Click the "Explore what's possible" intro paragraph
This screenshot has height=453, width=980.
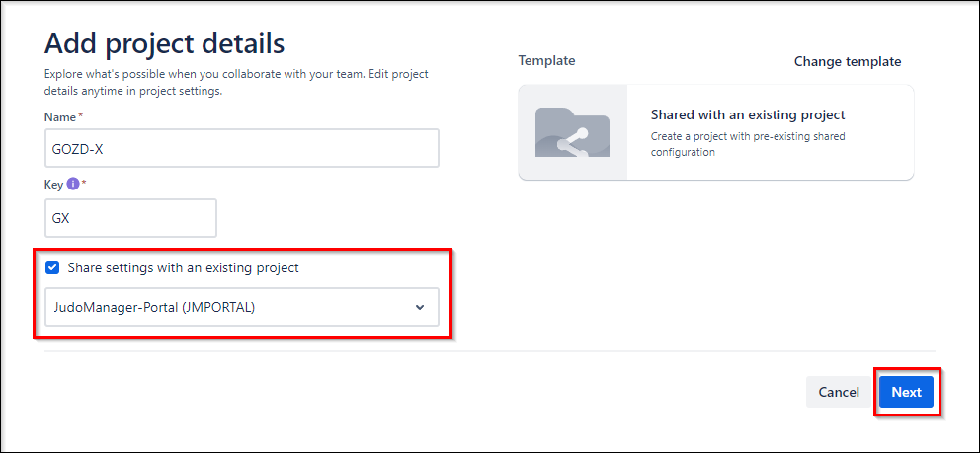click(x=236, y=82)
